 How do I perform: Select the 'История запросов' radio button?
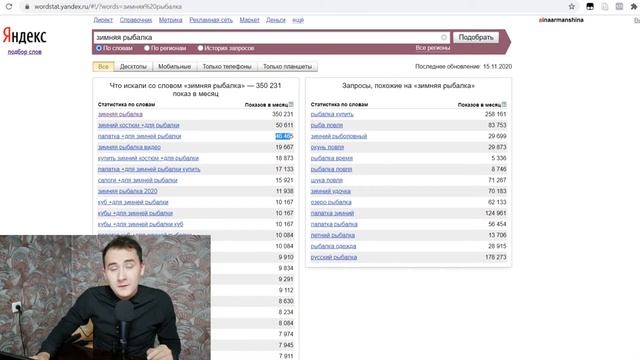click(200, 48)
